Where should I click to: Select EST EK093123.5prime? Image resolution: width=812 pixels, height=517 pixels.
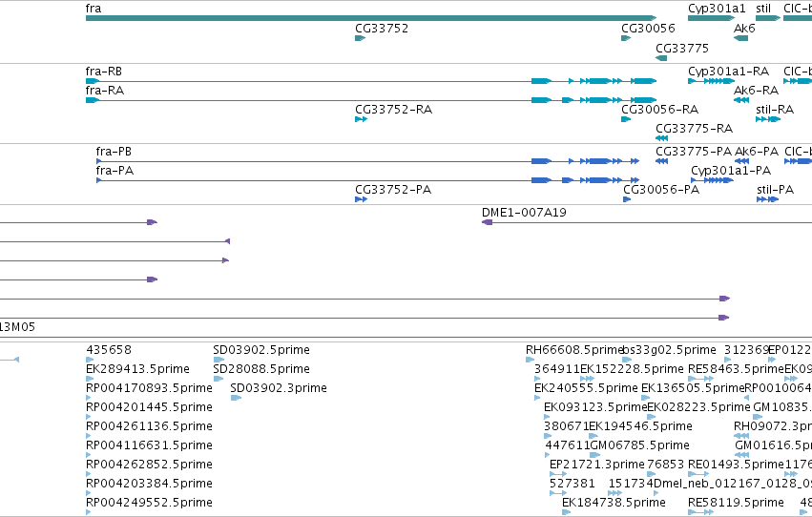(x=595, y=408)
